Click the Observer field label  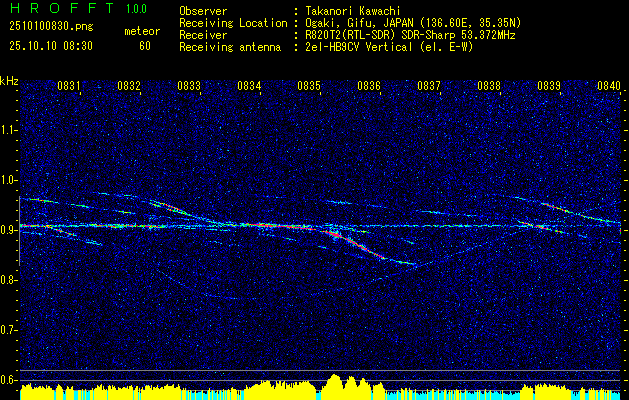[x=203, y=12]
